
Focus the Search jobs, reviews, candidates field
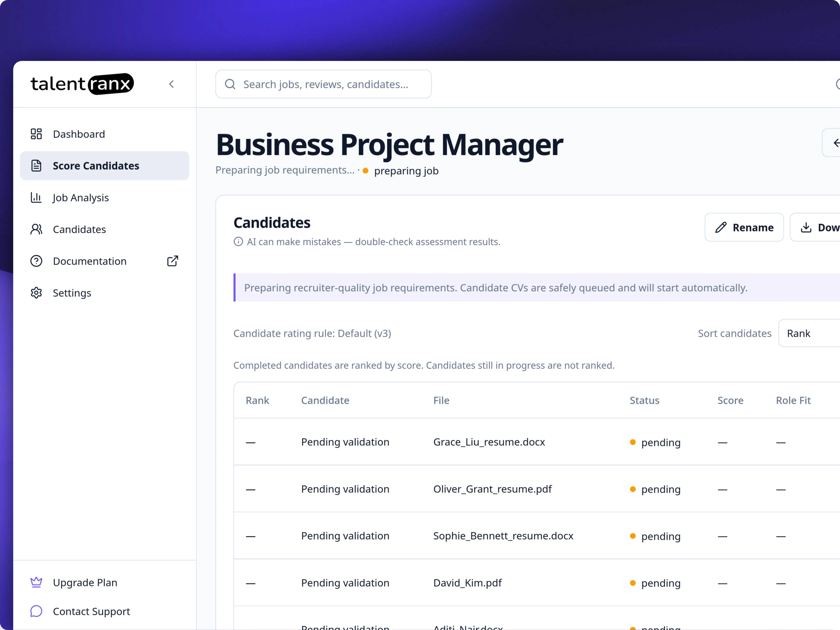323,84
